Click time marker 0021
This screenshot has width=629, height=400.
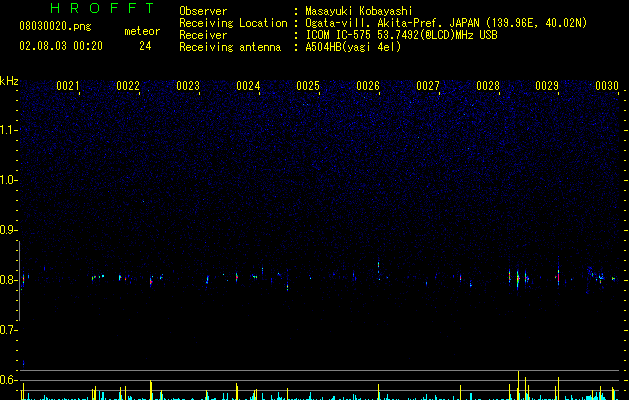(x=68, y=86)
